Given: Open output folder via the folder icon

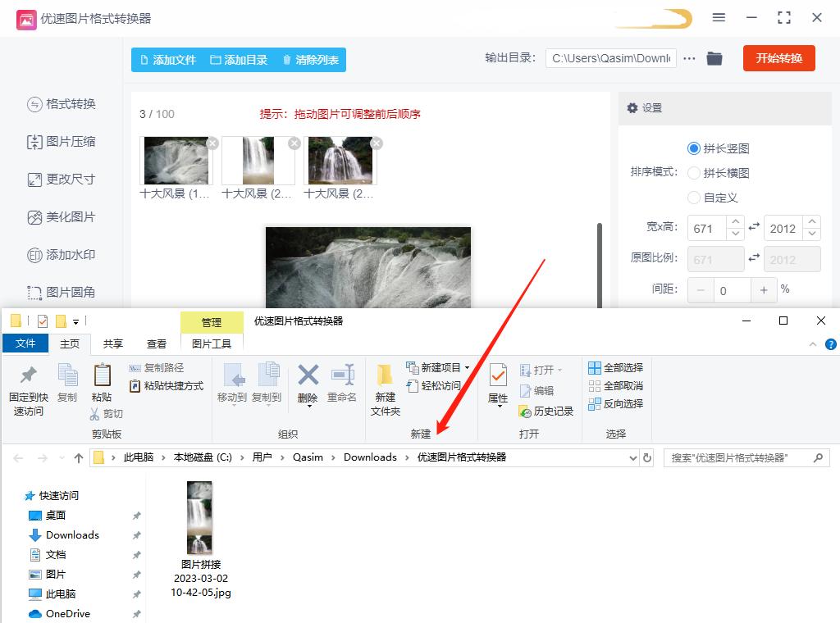Looking at the screenshot, I should (714, 59).
